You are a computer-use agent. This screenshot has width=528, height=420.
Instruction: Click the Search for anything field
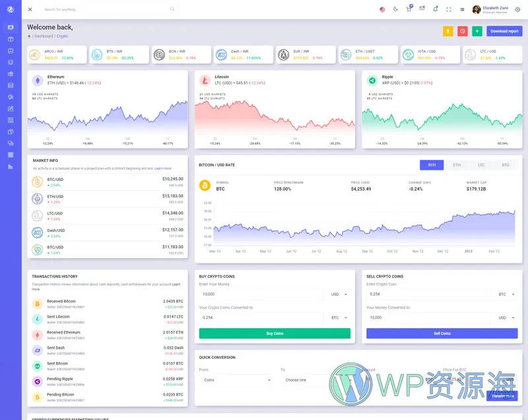point(102,9)
